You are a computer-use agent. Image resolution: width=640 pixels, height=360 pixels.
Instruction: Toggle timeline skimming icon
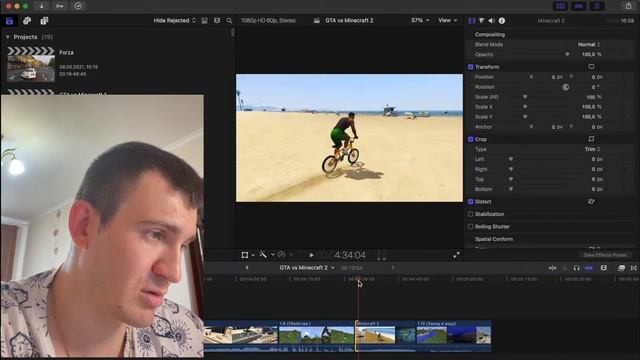[552, 268]
